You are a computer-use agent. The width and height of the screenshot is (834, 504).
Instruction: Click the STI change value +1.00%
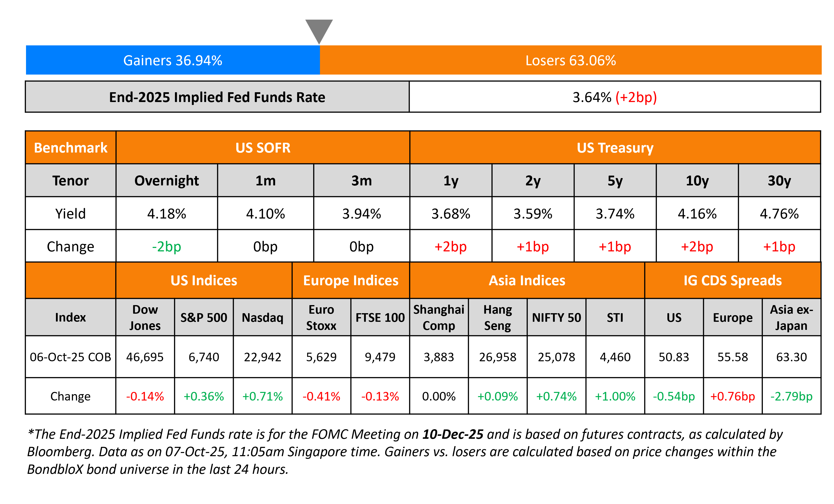[x=615, y=396]
